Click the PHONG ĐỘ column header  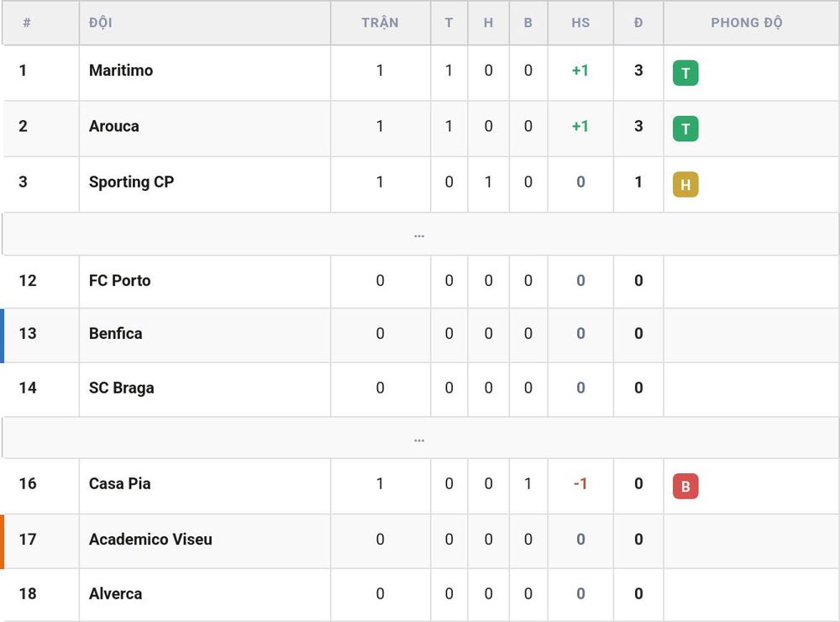(x=746, y=23)
